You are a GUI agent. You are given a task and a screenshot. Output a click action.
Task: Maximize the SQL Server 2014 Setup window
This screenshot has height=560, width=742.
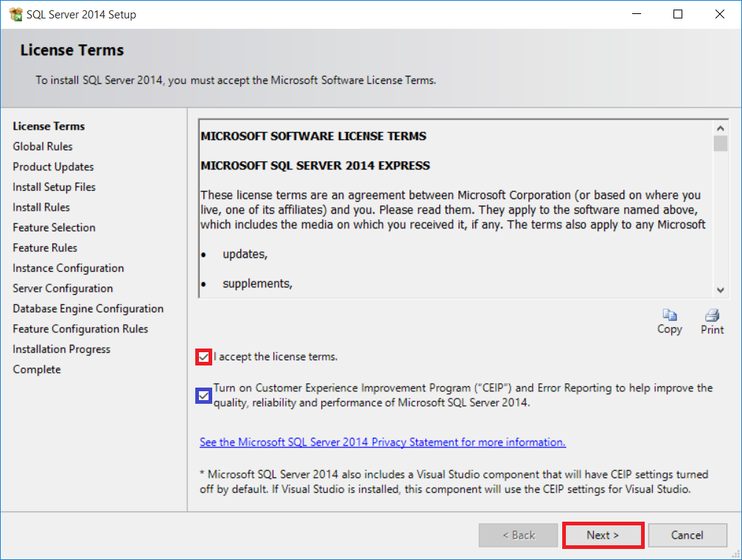678,14
